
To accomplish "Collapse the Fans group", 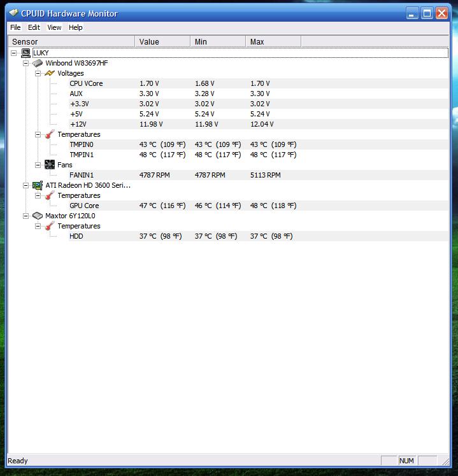I will 38,165.
